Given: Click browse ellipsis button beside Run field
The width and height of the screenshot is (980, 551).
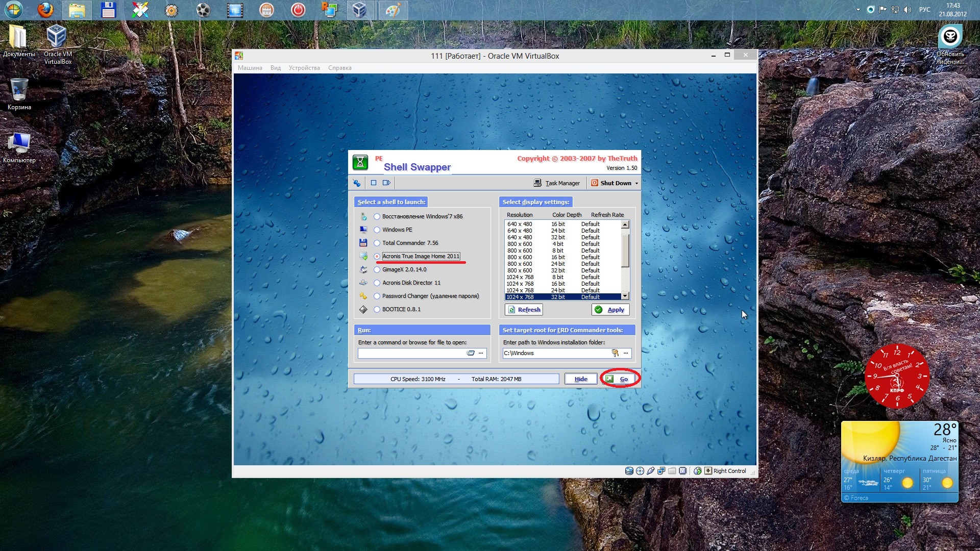Looking at the screenshot, I should (x=481, y=353).
